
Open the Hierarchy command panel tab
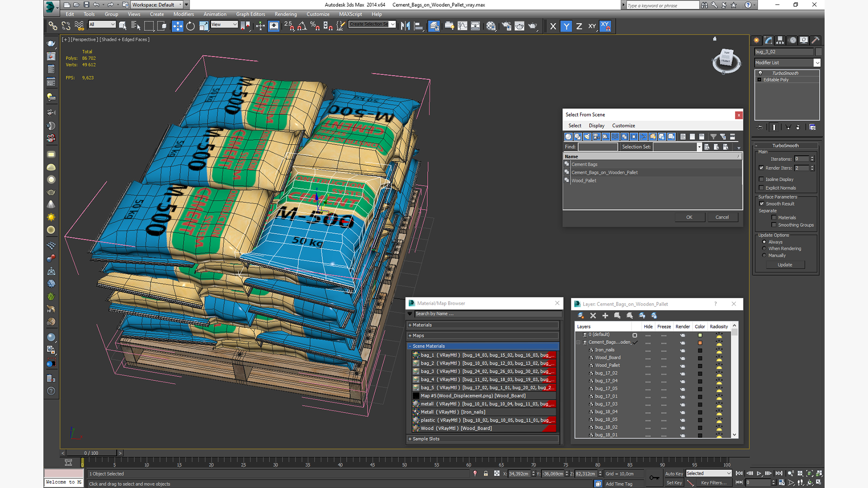click(x=780, y=40)
